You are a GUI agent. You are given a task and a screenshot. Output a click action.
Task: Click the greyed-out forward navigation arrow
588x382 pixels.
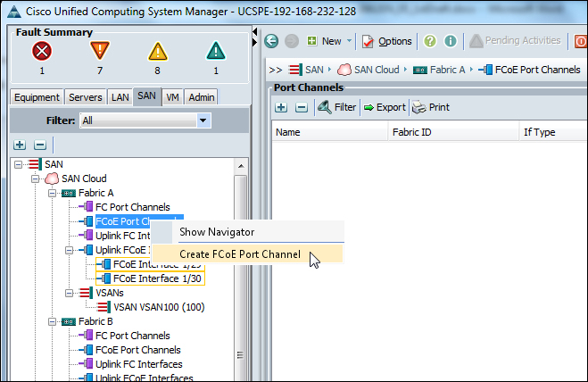292,41
